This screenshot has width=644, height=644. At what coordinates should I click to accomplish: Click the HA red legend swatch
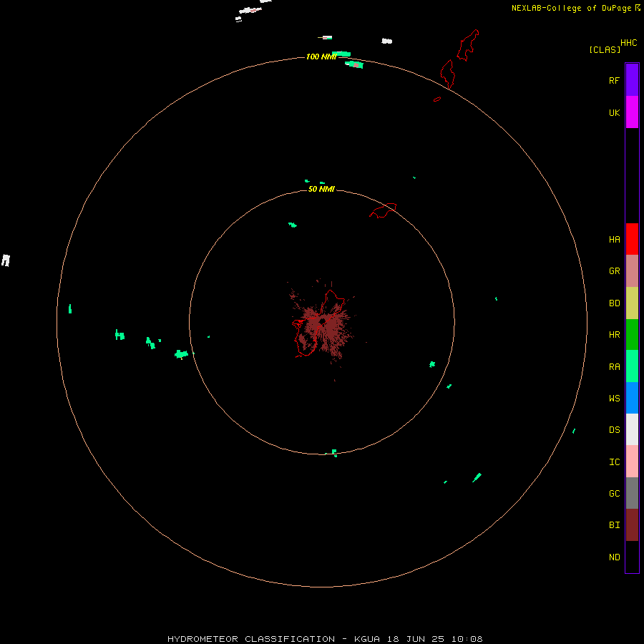[632, 239]
